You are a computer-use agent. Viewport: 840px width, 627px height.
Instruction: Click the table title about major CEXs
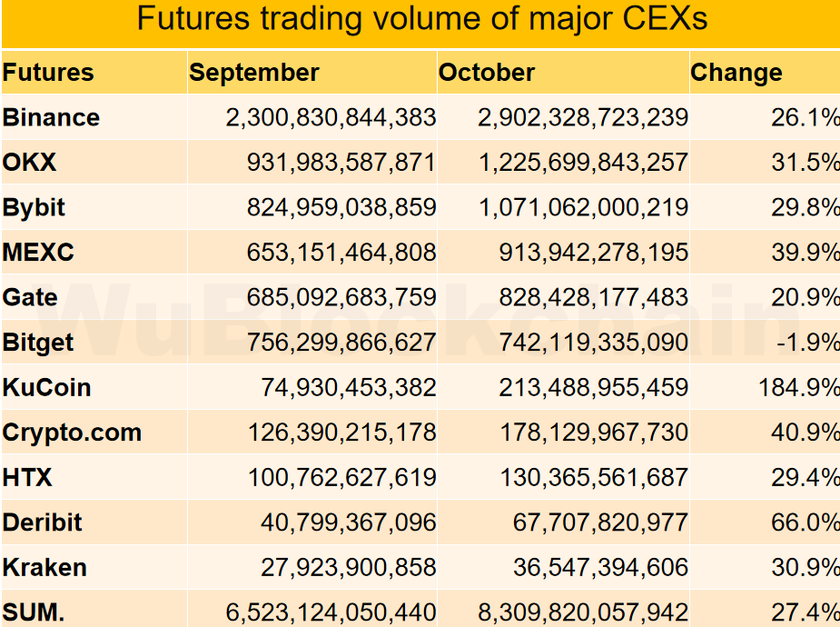click(x=421, y=20)
